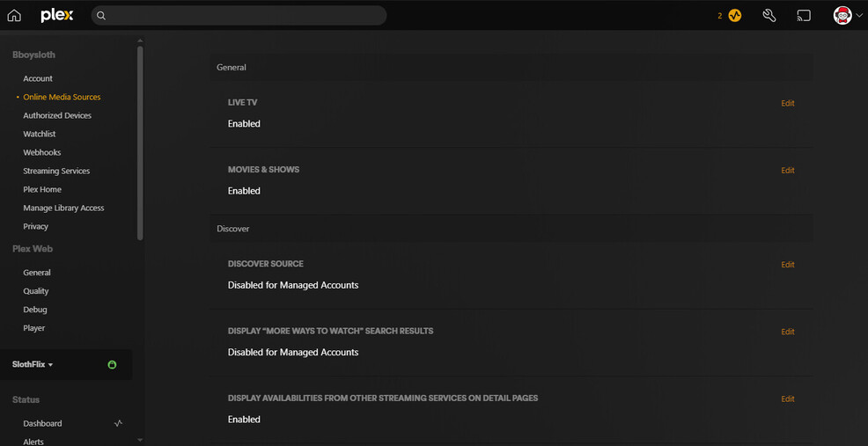
Task: Open Privacy settings
Action: click(35, 226)
